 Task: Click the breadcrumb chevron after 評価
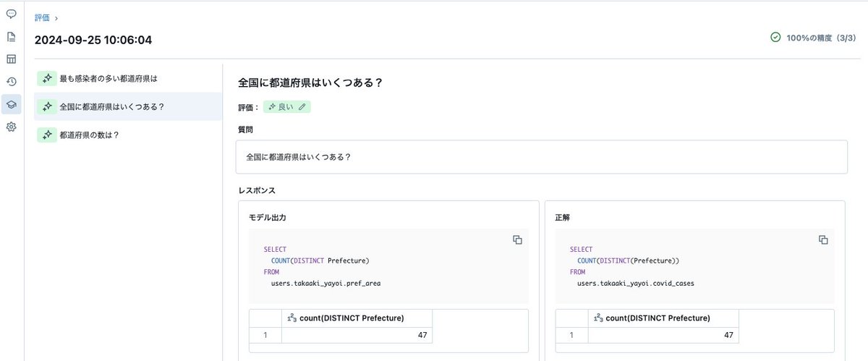[56, 17]
